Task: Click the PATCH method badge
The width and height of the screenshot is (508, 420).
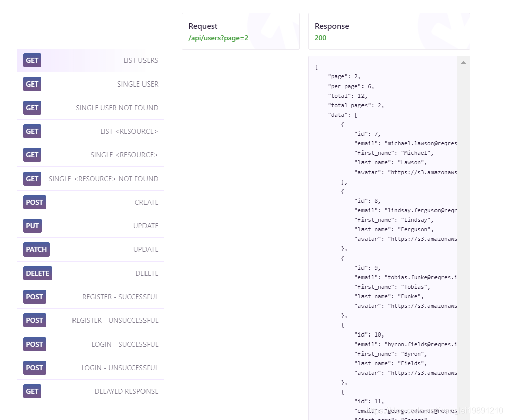Action: coord(36,249)
